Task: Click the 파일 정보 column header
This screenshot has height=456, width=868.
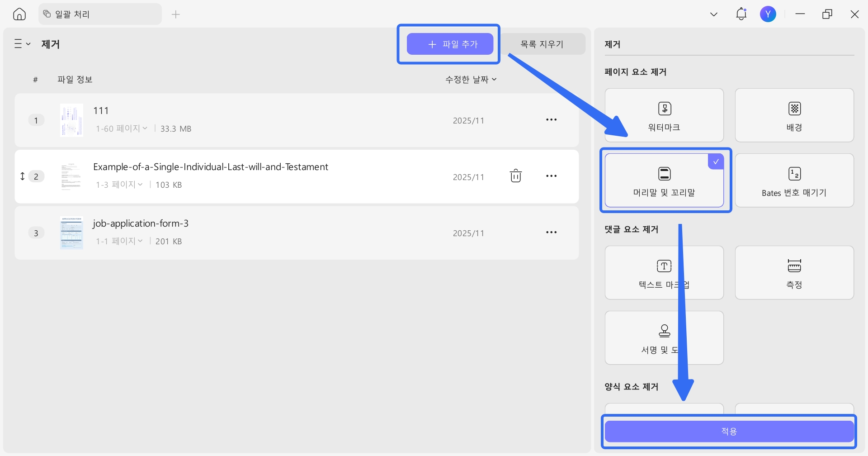Action: pyautogui.click(x=75, y=79)
